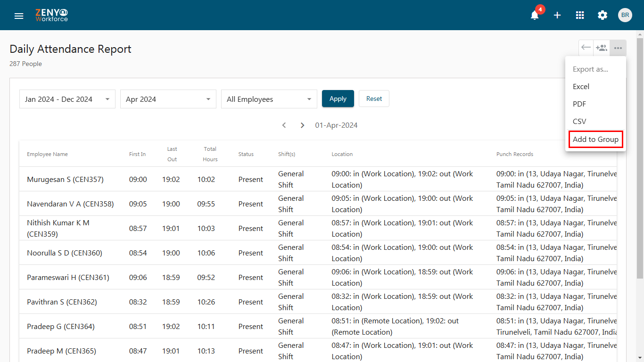Select employee Nithish Kumar K M (CEN359)
Image resolution: width=644 pixels, height=362 pixels.
(58, 229)
